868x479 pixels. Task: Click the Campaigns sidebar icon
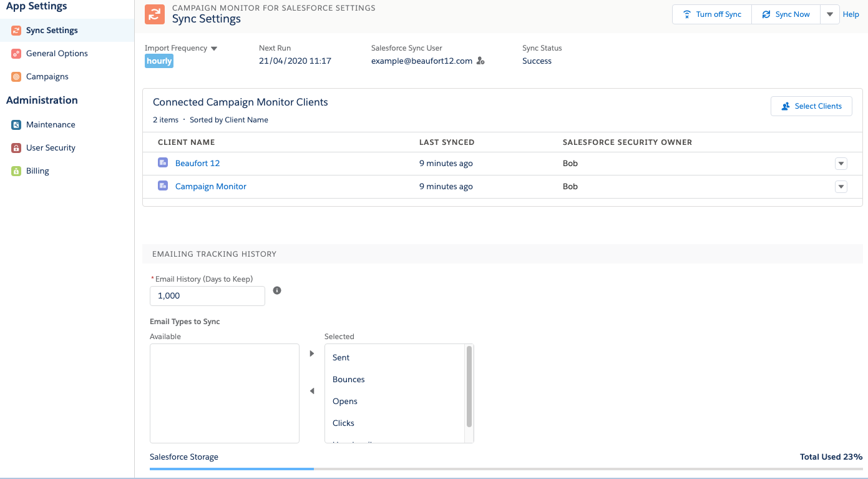click(16, 77)
